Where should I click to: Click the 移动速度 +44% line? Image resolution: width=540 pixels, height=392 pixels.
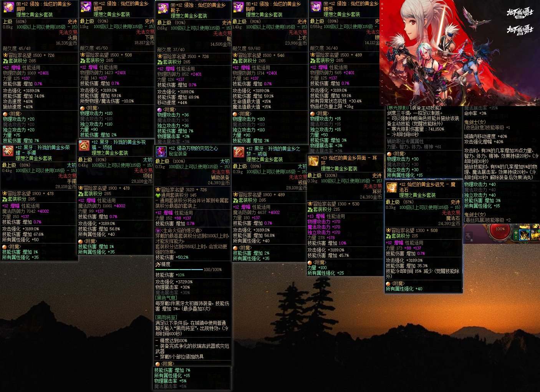172,103
